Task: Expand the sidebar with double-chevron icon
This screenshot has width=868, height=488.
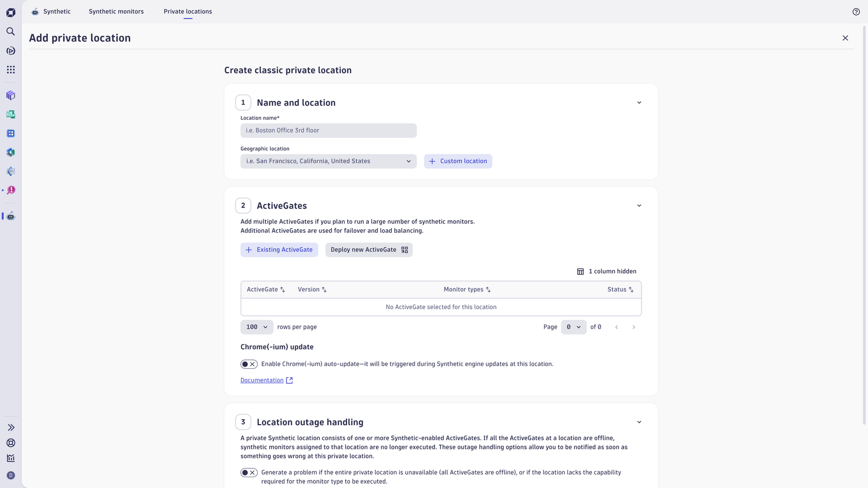Action: 11,428
